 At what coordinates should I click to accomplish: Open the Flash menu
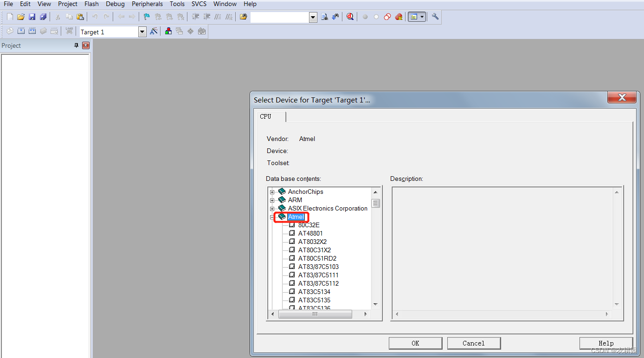pos(91,4)
